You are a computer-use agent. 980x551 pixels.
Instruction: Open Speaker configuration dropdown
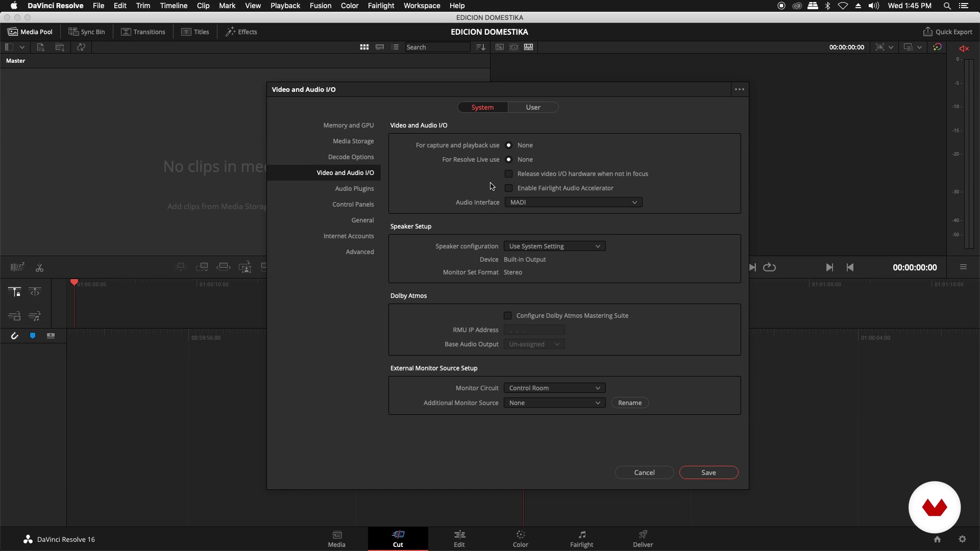554,246
